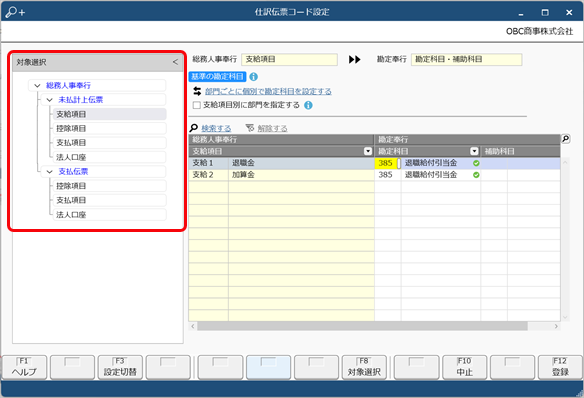Enable 支給項目別に部門を指定する checkbox
Screen dimensions: 584x398
[196, 106]
